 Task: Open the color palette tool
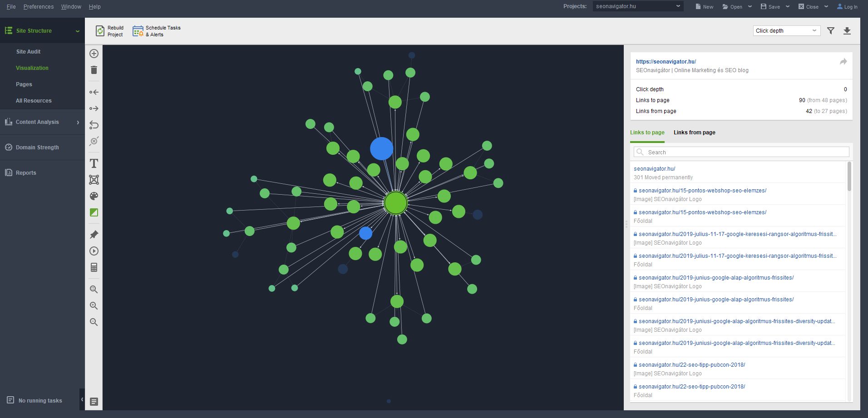(x=94, y=196)
